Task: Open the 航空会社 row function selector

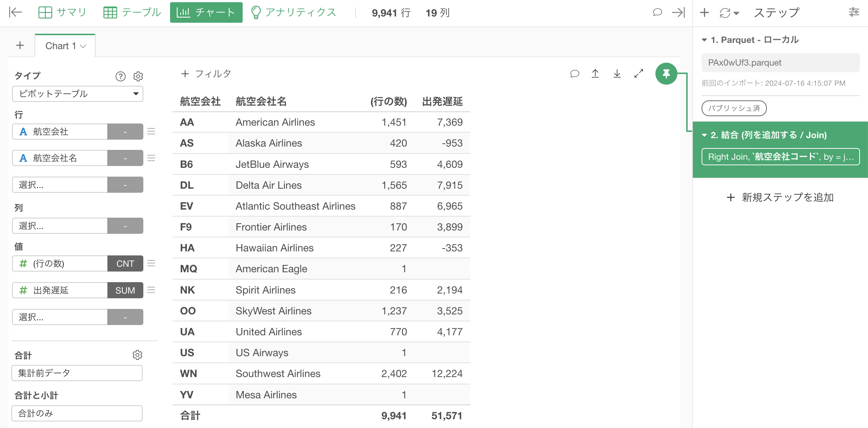Action: [125, 132]
